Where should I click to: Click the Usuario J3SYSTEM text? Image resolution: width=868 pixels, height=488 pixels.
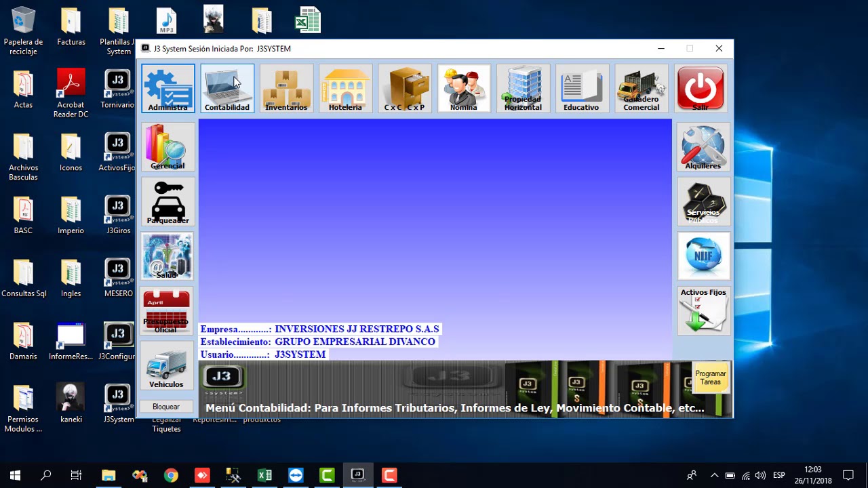[300, 354]
